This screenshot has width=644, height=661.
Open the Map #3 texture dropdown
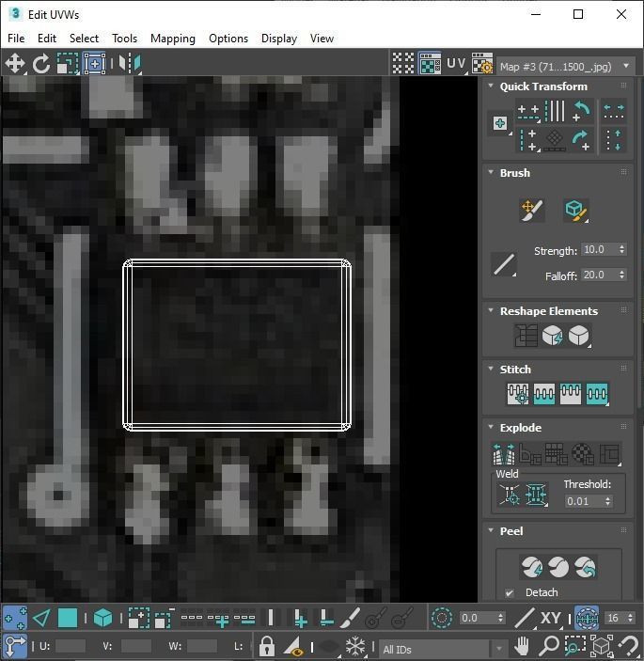565,67
